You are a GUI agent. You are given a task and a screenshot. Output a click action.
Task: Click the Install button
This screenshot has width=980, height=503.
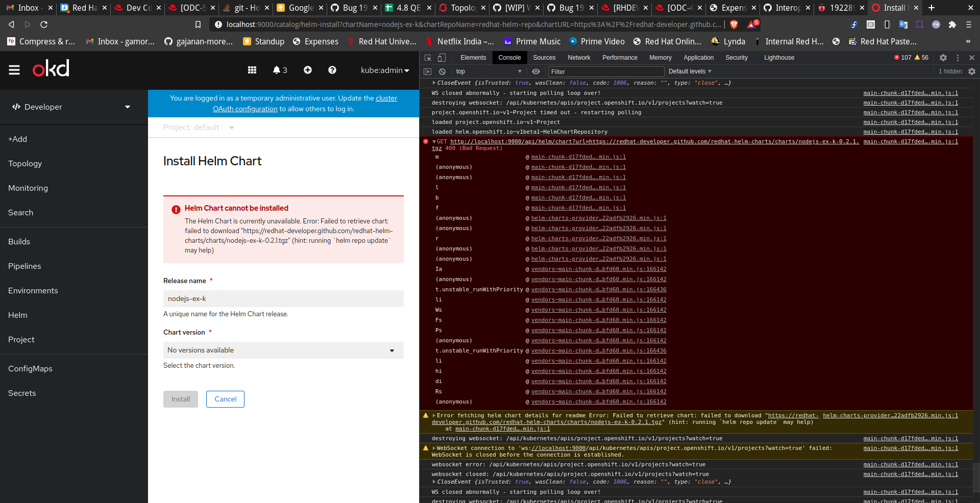(x=181, y=399)
